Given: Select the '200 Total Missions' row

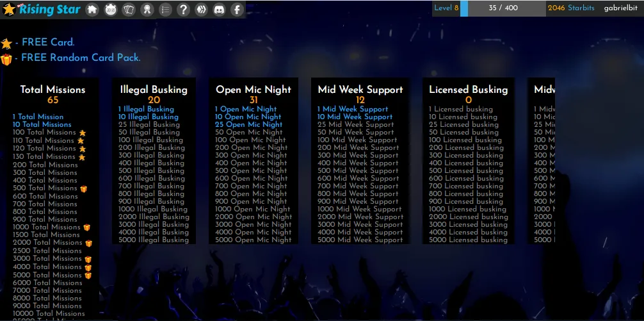Looking at the screenshot, I should (x=45, y=165).
